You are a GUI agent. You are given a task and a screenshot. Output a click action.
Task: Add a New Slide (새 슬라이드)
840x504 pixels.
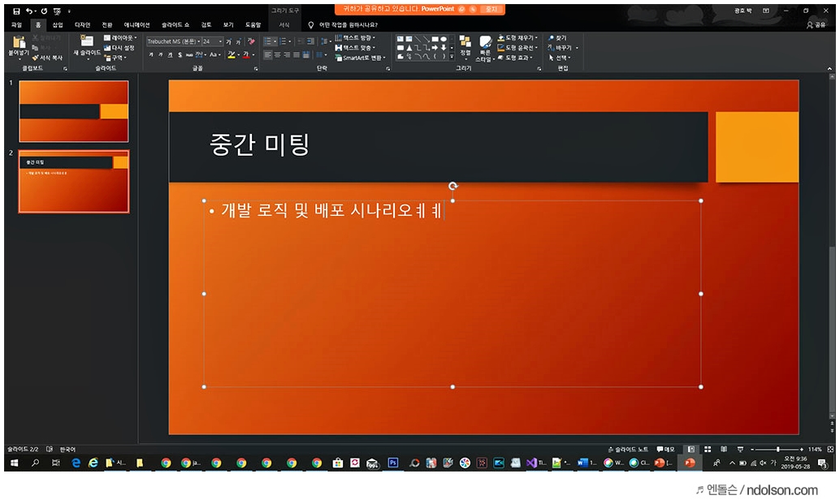tap(87, 46)
